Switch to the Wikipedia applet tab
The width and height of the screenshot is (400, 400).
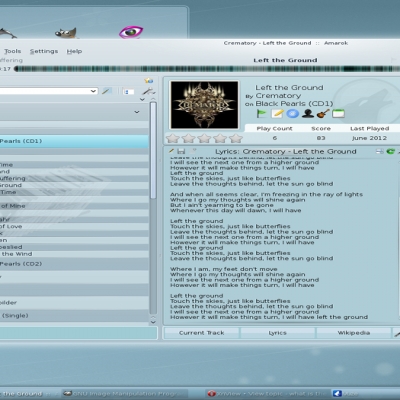(354, 333)
